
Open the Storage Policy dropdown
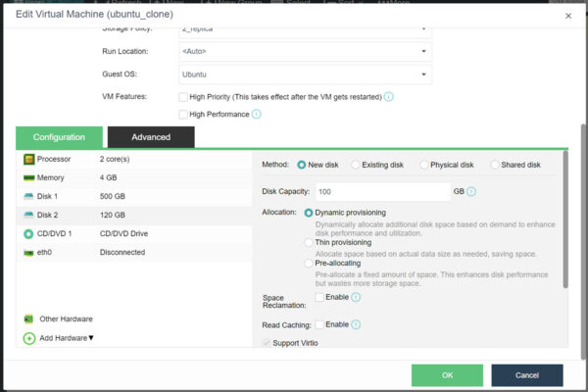(x=305, y=31)
